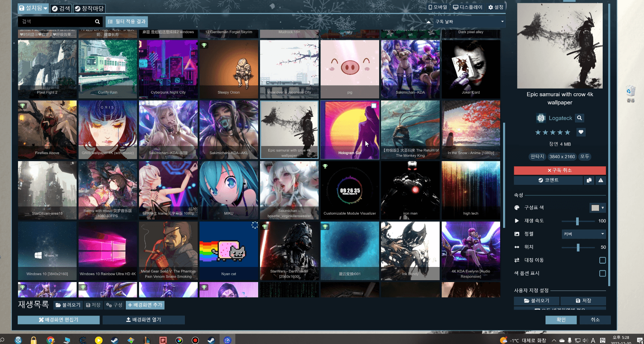Image resolution: width=644 pixels, height=344 pixels.
Task: Show hidden system tray icons chevron
Action: [x=554, y=340]
